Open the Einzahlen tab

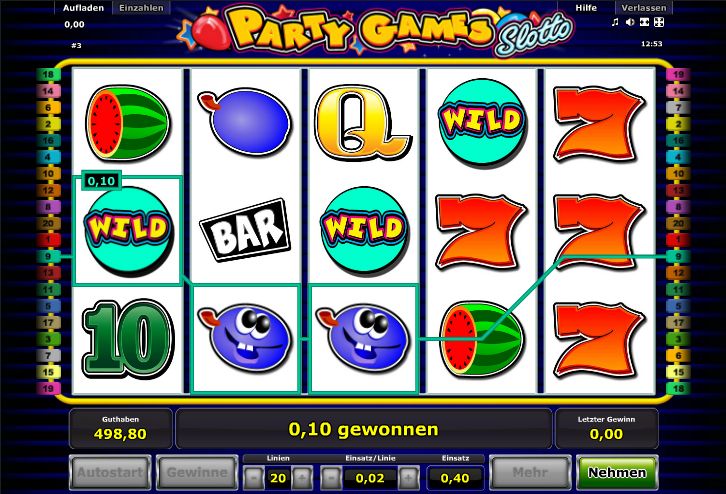coord(141,8)
